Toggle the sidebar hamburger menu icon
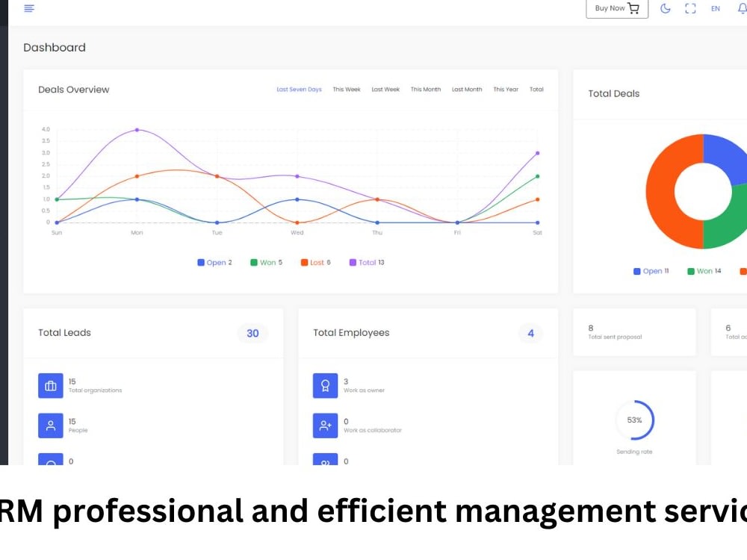This screenshot has width=747, height=560. 29,8
